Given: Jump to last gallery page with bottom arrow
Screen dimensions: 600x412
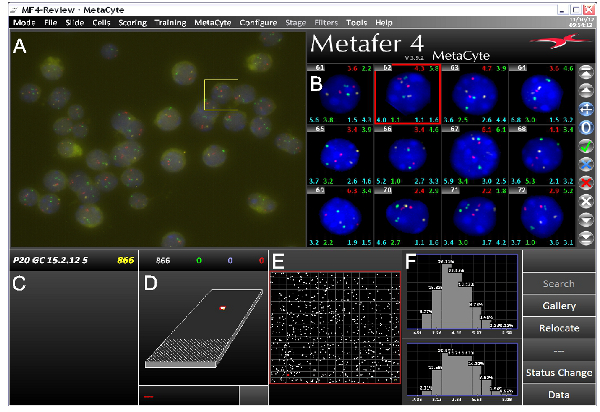Looking at the screenshot, I should (588, 236).
